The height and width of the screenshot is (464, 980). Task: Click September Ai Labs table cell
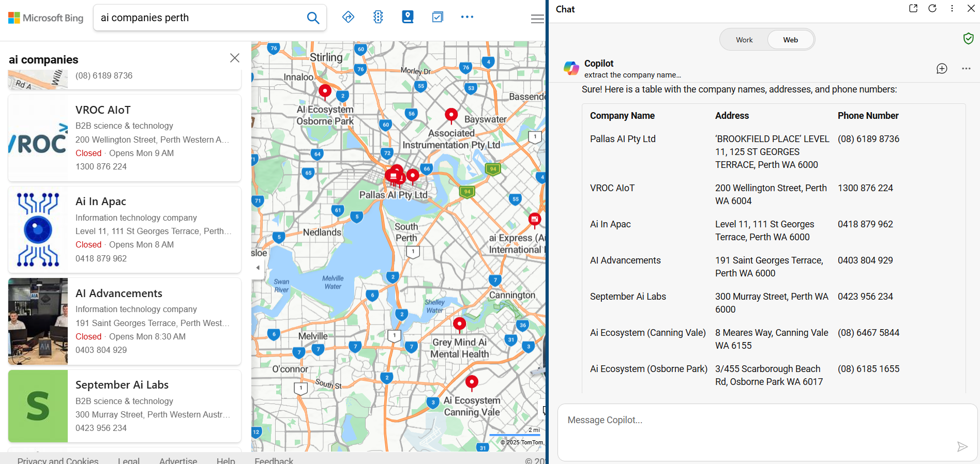(x=628, y=297)
